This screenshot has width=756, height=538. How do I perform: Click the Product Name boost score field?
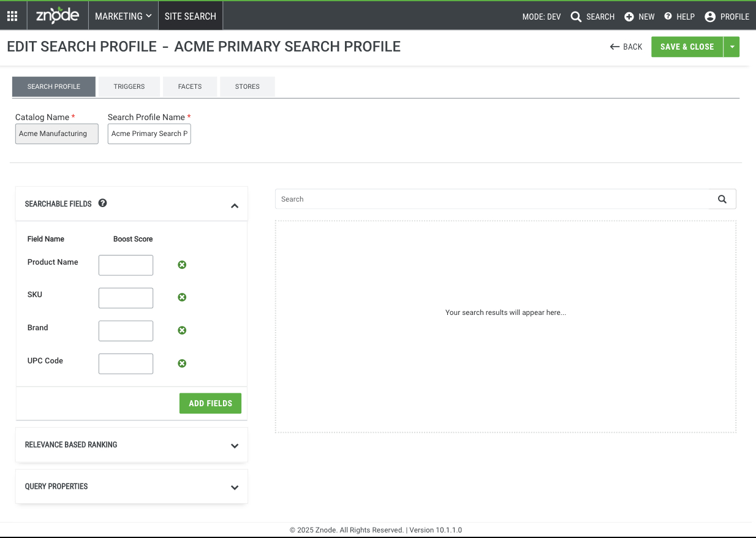point(126,265)
